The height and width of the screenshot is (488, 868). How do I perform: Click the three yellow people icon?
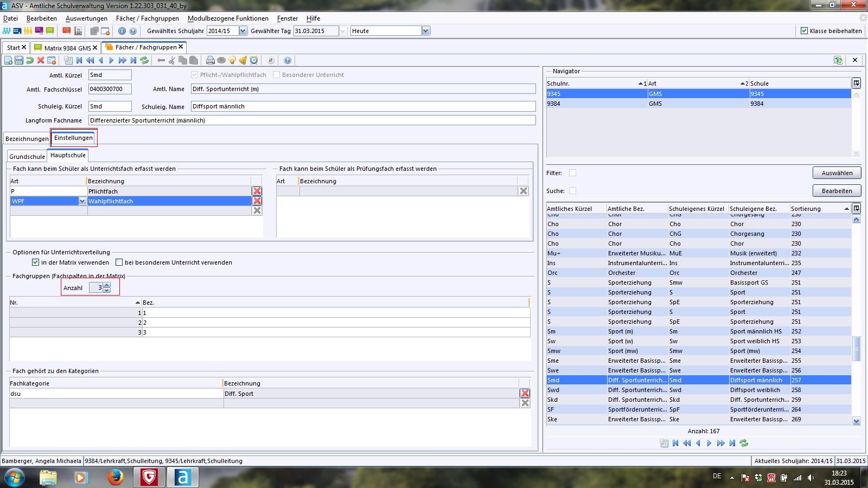(28, 31)
